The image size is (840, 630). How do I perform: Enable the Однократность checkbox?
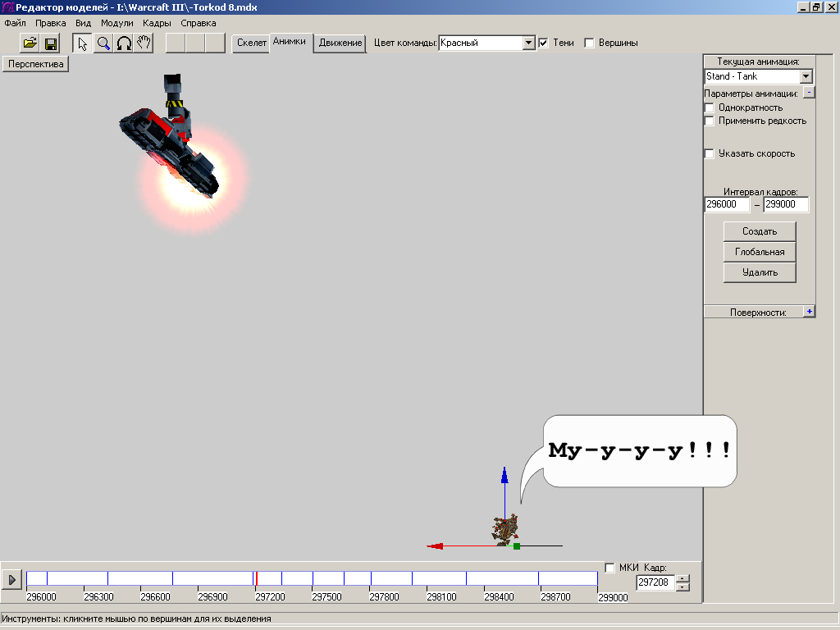pos(710,107)
